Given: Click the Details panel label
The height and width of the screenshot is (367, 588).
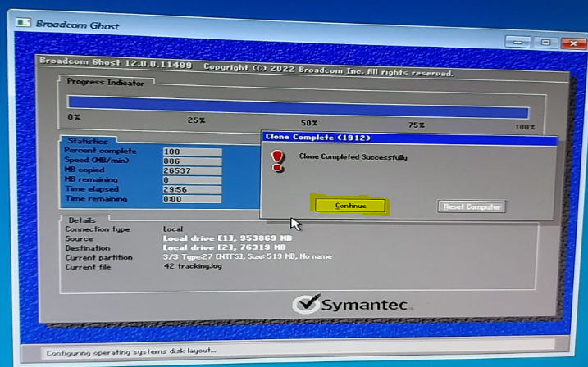Looking at the screenshot, I should (x=82, y=220).
